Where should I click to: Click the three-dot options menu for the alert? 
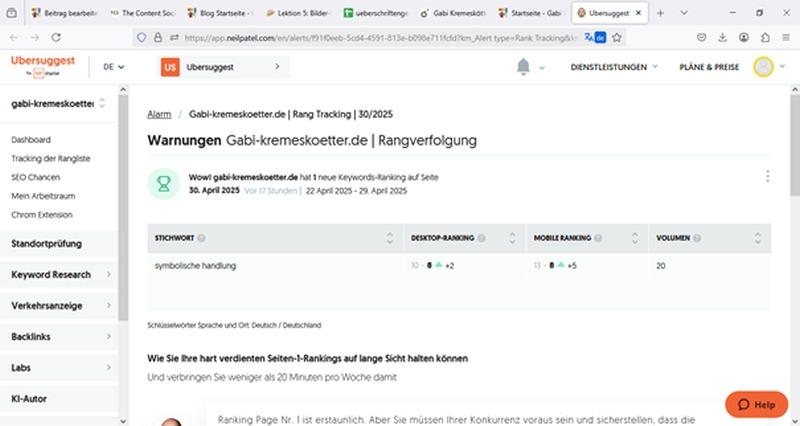[x=767, y=177]
